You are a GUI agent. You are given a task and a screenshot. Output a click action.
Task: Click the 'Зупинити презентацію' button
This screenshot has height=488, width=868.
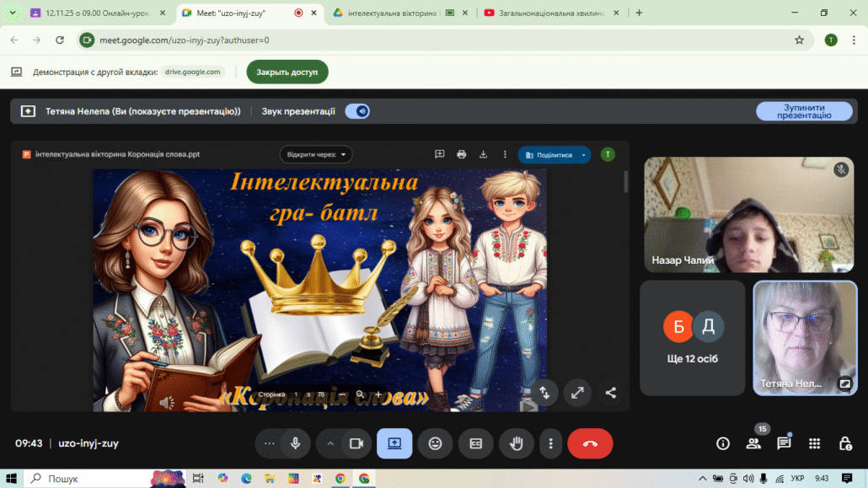click(803, 111)
